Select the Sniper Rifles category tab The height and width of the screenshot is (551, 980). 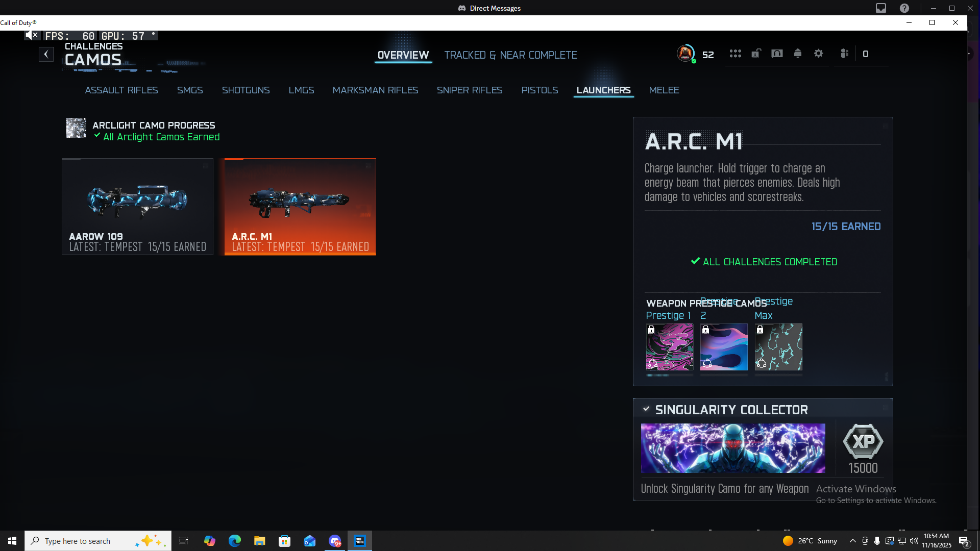(x=469, y=90)
